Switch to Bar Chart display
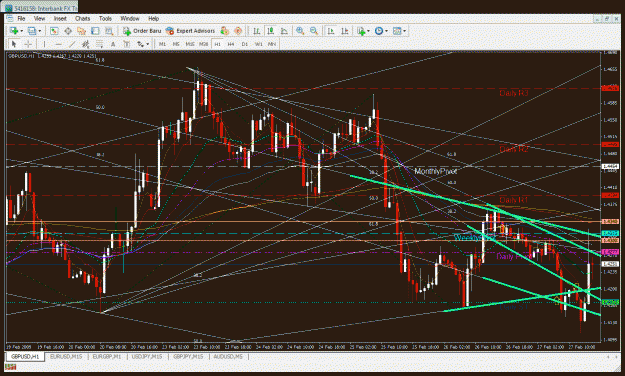625x376 pixels. coord(257,31)
